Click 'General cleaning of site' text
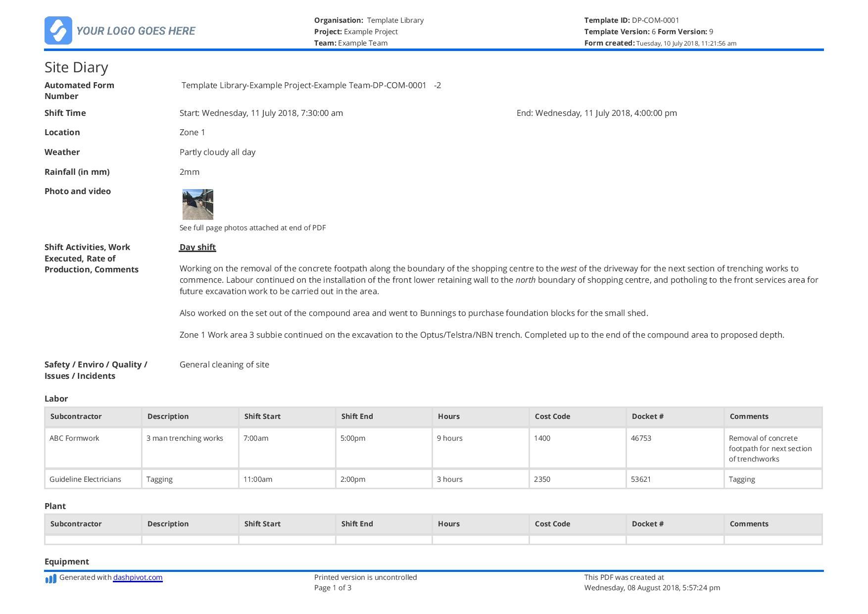The width and height of the screenshot is (868, 614). point(224,364)
